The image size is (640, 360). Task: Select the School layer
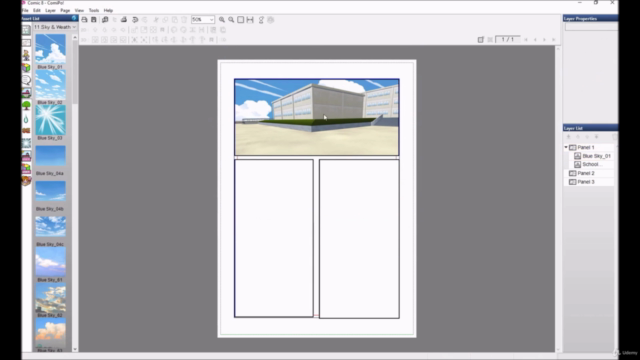(591, 164)
